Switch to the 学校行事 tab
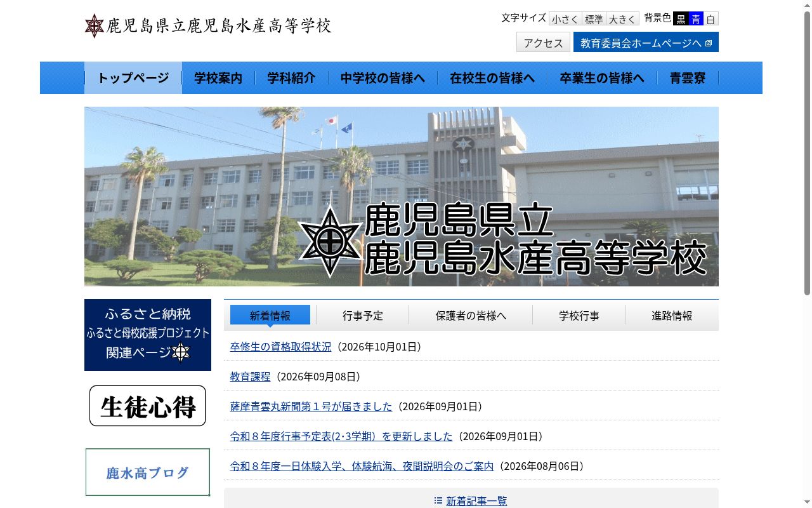812x508 pixels. (579, 315)
